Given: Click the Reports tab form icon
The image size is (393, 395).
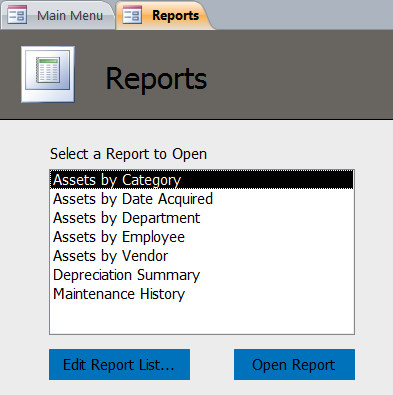Looking at the screenshot, I should [132, 15].
